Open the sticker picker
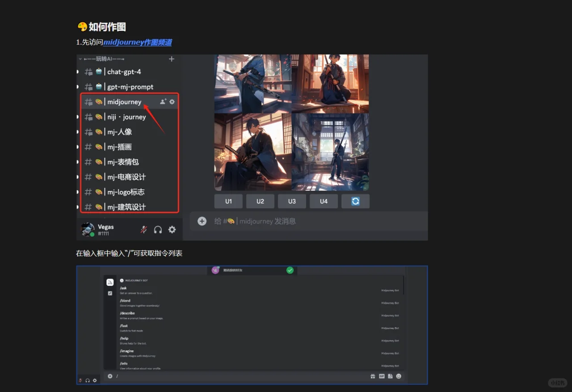Screen dimensions: 572x392 tap(390, 376)
